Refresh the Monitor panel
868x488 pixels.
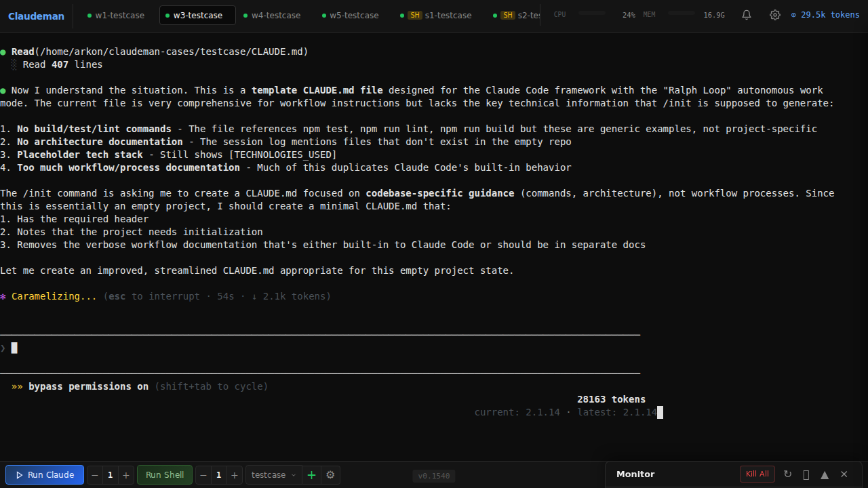[787, 474]
